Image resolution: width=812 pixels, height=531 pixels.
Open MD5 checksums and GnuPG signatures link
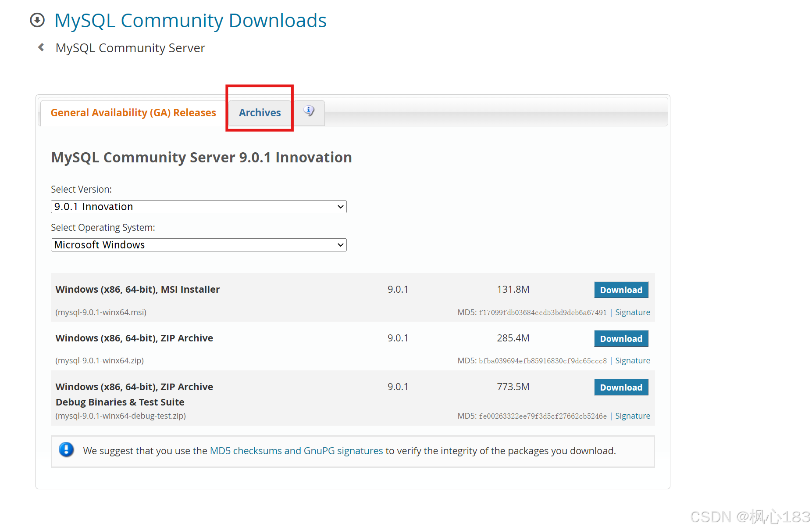296,451
